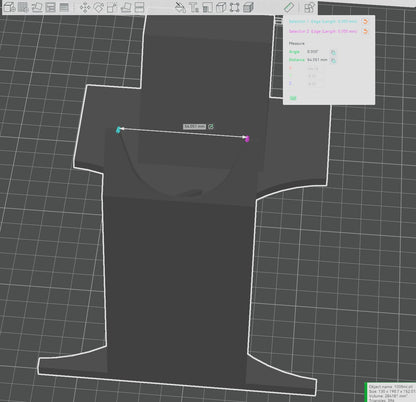Copy the Angle value to clipboard
416x402 pixels.
click(333, 52)
